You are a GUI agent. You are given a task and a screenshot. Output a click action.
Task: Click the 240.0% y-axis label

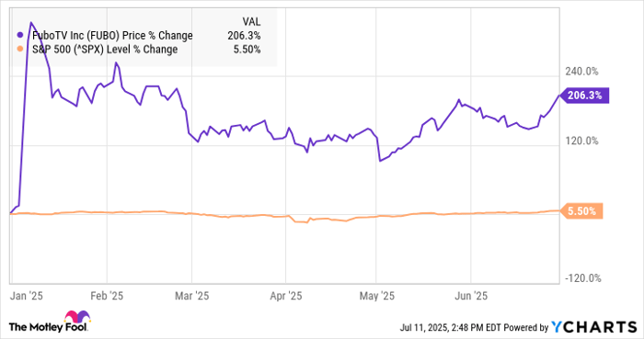point(581,72)
